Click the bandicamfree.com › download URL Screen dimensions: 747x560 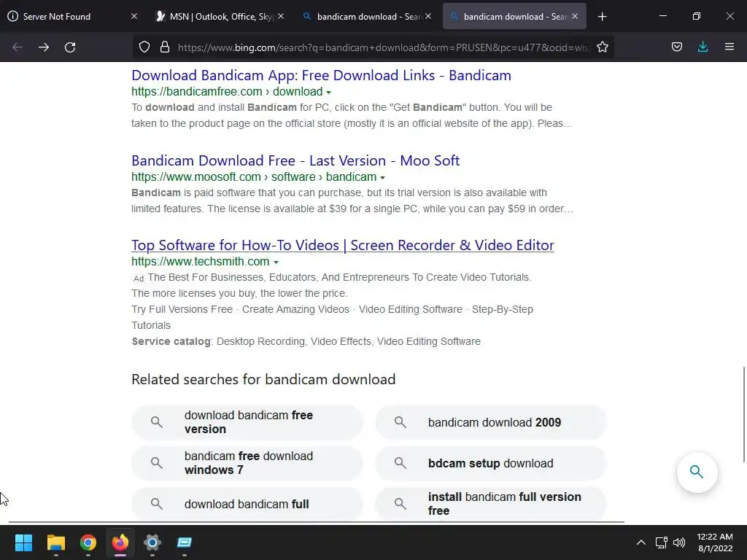pyautogui.click(x=227, y=91)
